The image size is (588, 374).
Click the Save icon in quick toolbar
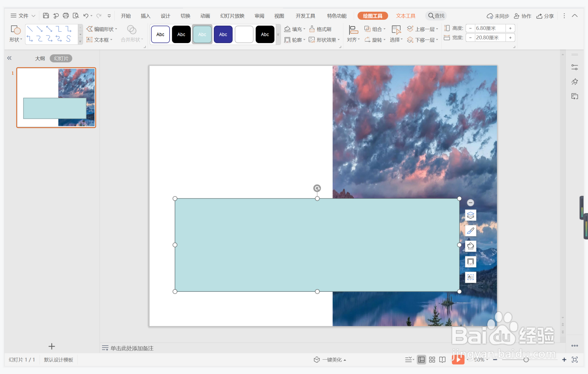[x=46, y=16]
